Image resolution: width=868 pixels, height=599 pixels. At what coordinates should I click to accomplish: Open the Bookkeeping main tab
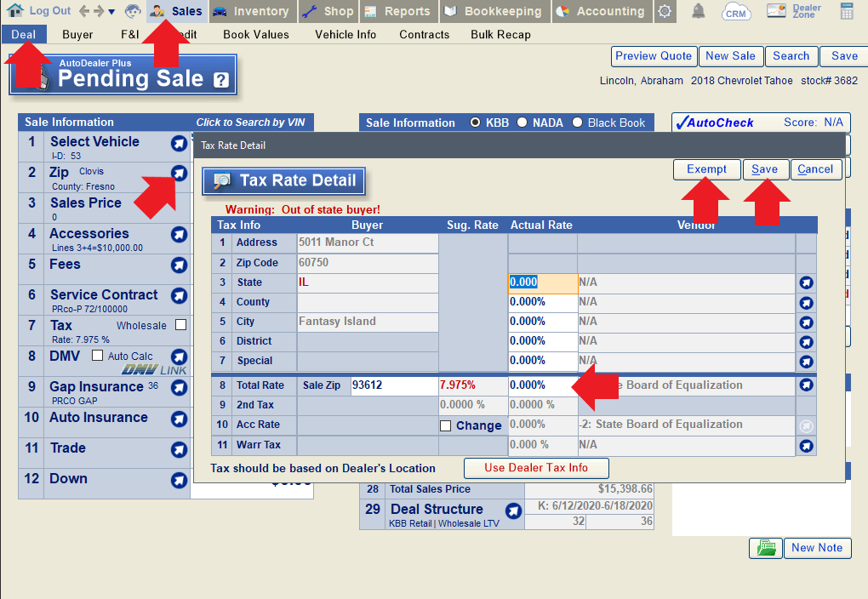coord(495,11)
